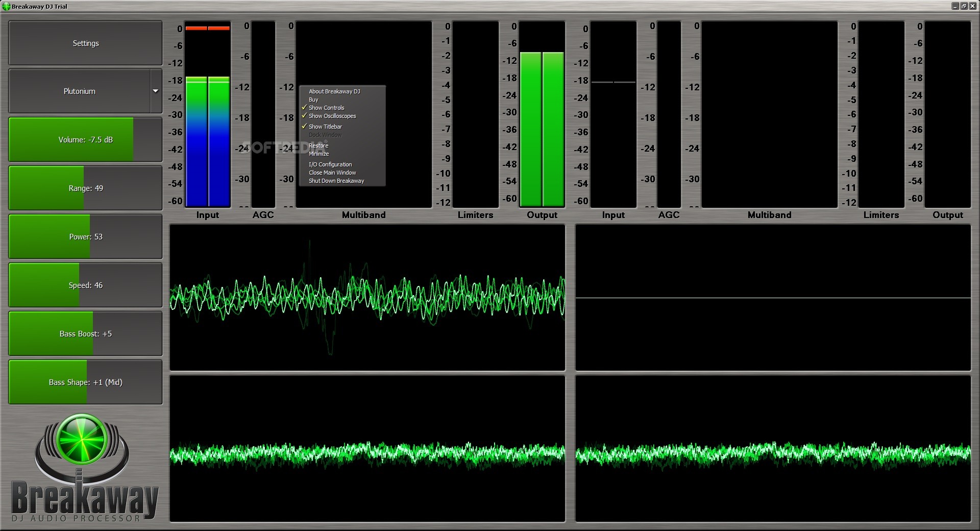Minimize the Breakaway DJ Trial window

click(955, 6)
